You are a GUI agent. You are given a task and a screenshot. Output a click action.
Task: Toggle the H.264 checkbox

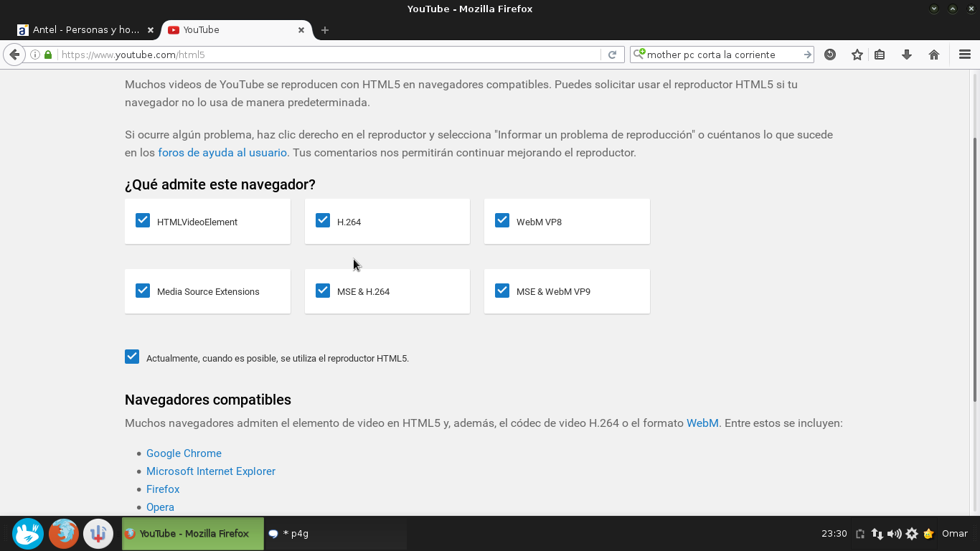pyautogui.click(x=323, y=220)
